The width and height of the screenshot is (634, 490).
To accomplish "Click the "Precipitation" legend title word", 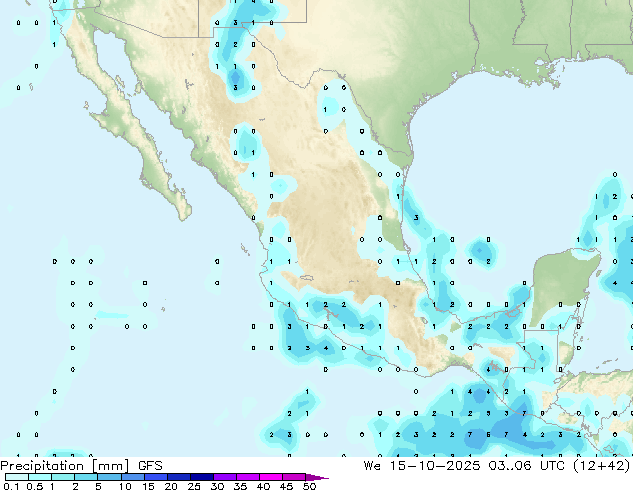I will pos(42,466).
